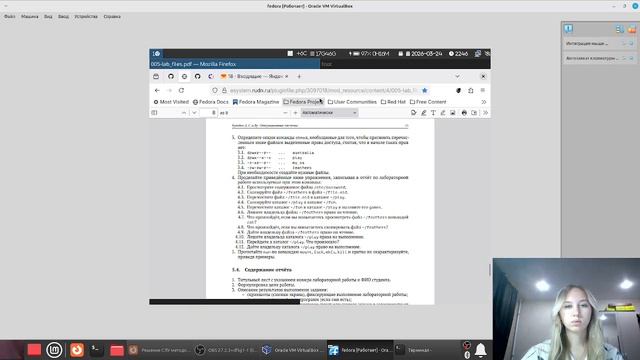Toggle the bookmark star in address bar
Viewport: 640px width, 360px height.
[424, 90]
